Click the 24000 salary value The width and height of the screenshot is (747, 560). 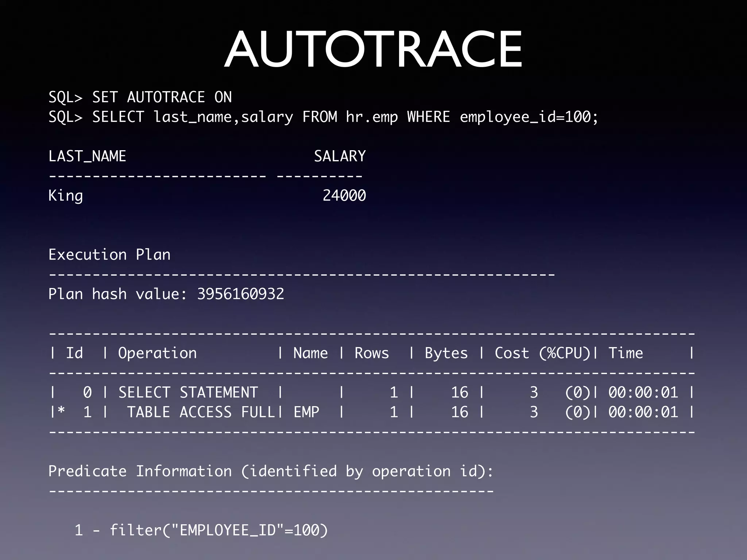pos(344,196)
